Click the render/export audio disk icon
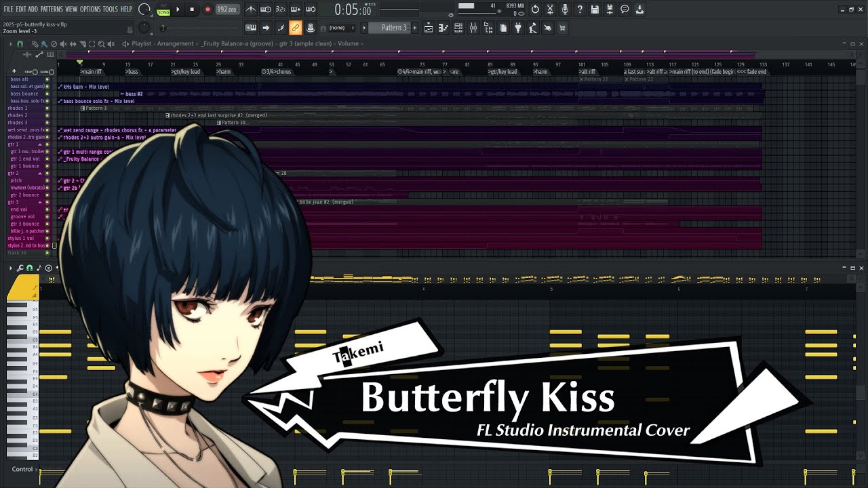Image resolution: width=868 pixels, height=488 pixels. (x=610, y=9)
